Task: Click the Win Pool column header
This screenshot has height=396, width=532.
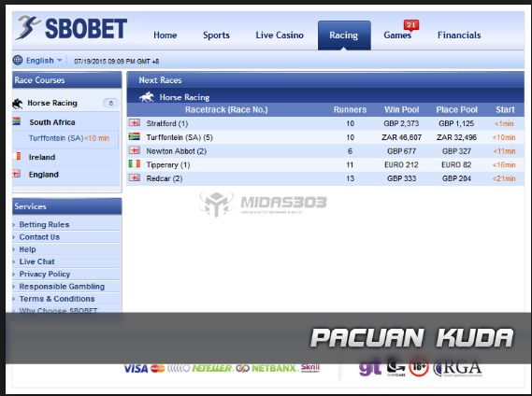Action: (x=402, y=110)
